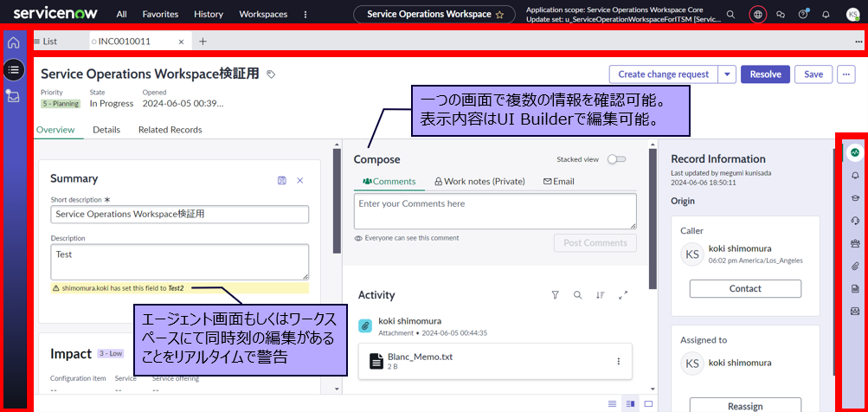Image resolution: width=868 pixels, height=412 pixels.
Task: Select the two-column layout icon at bottom
Action: pos(630,403)
